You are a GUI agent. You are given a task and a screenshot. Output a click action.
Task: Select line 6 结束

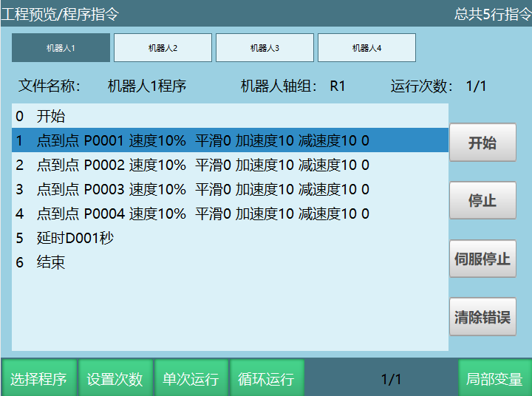tap(230, 262)
